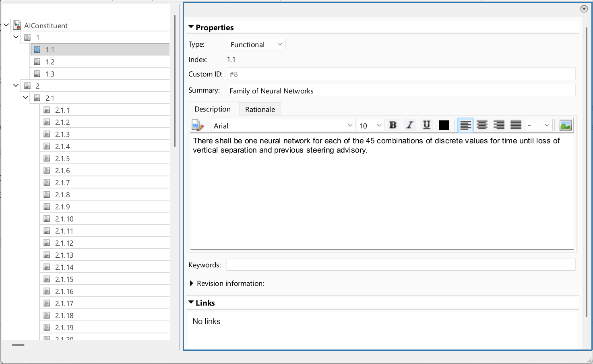The height and width of the screenshot is (364, 593).
Task: Select requirement 2.1.17 in tree
Action: pos(105,303)
